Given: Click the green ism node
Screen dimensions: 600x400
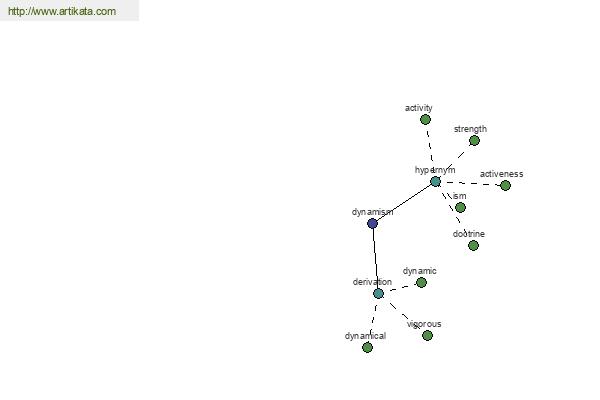Looking at the screenshot, I should click(460, 207).
